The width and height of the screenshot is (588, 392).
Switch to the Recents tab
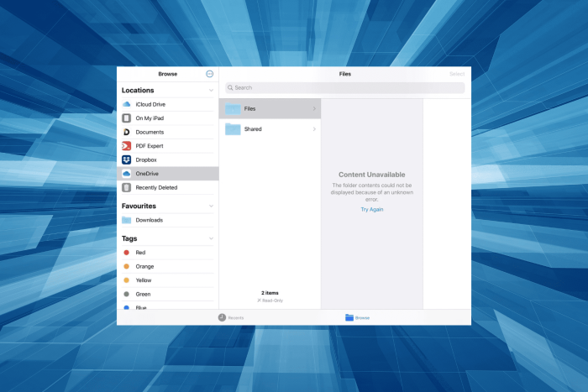231,317
